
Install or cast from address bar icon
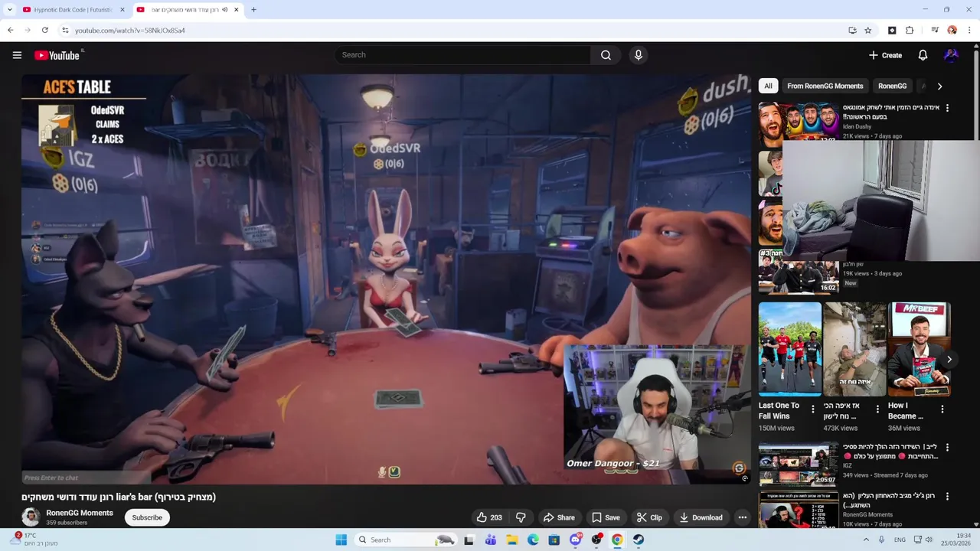[x=852, y=31]
